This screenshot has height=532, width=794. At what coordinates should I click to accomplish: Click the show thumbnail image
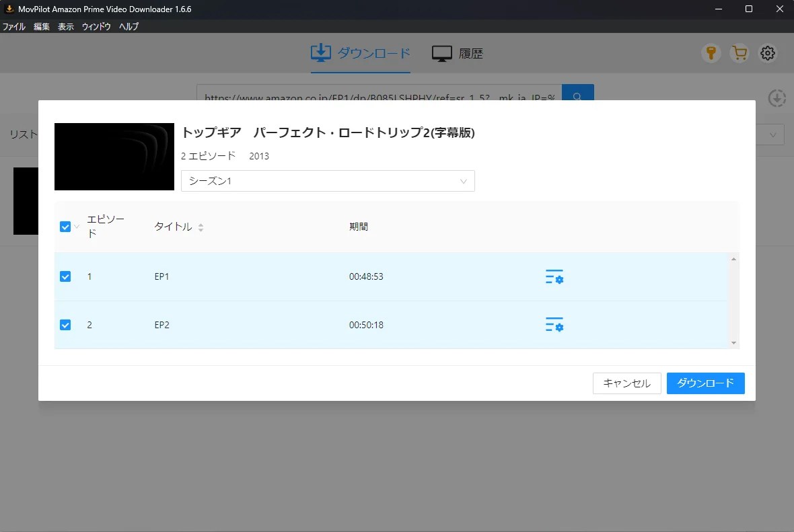(x=114, y=157)
